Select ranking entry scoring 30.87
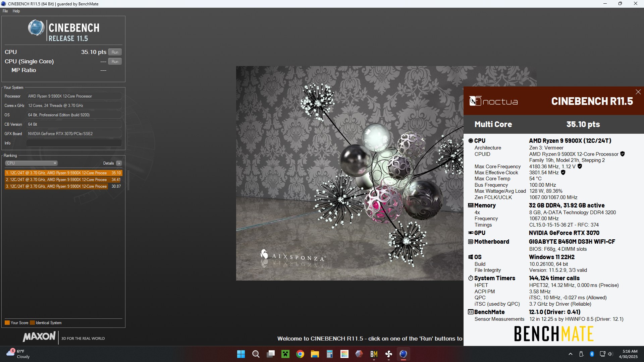The image size is (644, 362). point(63,186)
